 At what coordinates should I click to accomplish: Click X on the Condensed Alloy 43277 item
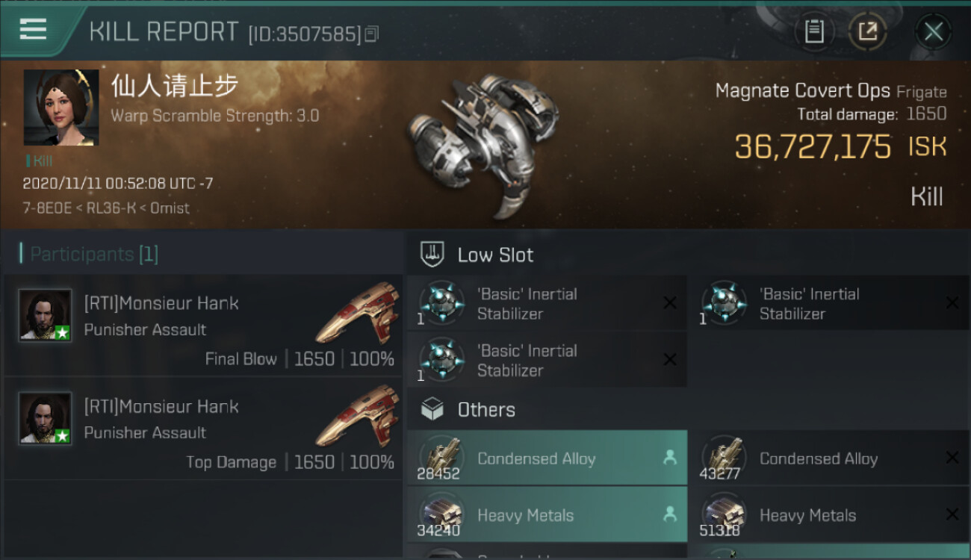[952, 458]
